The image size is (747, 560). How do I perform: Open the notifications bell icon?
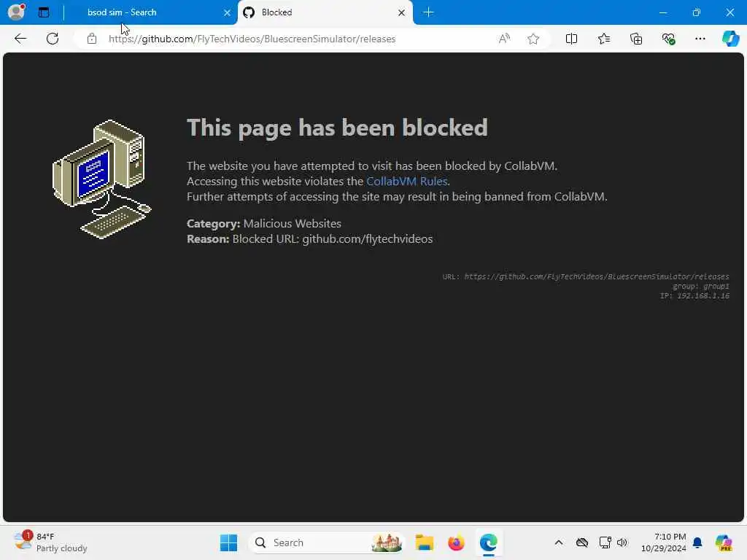[697, 542]
